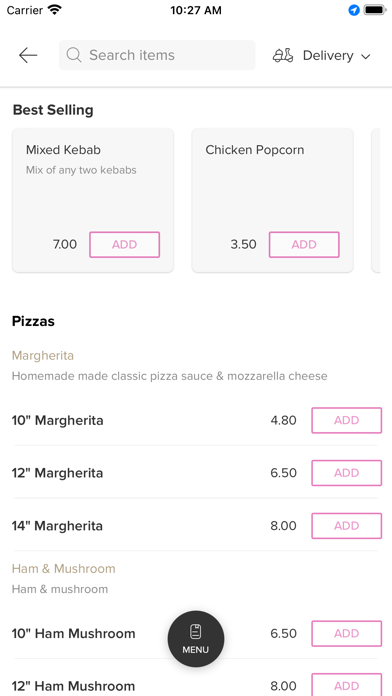Add Chicken Popcorn to order
Image resolution: width=392 pixels, height=696 pixels.
coord(304,245)
